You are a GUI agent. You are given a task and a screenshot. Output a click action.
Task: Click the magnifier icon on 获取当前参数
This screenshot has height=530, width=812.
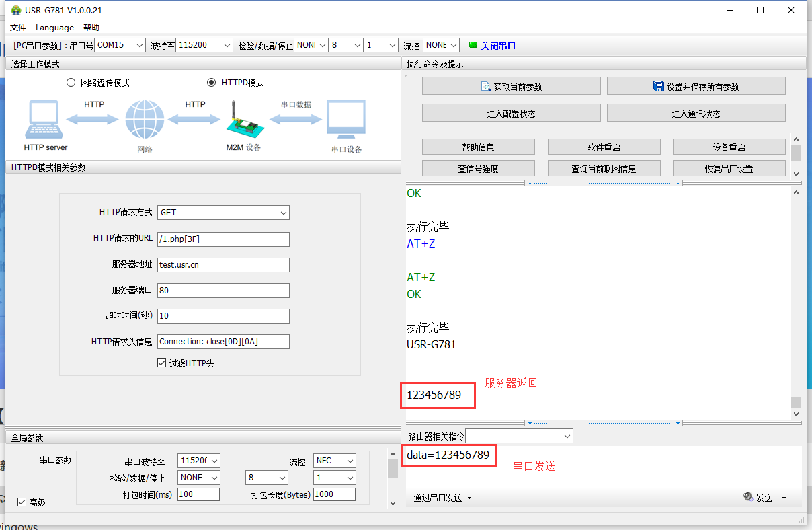[x=486, y=87]
